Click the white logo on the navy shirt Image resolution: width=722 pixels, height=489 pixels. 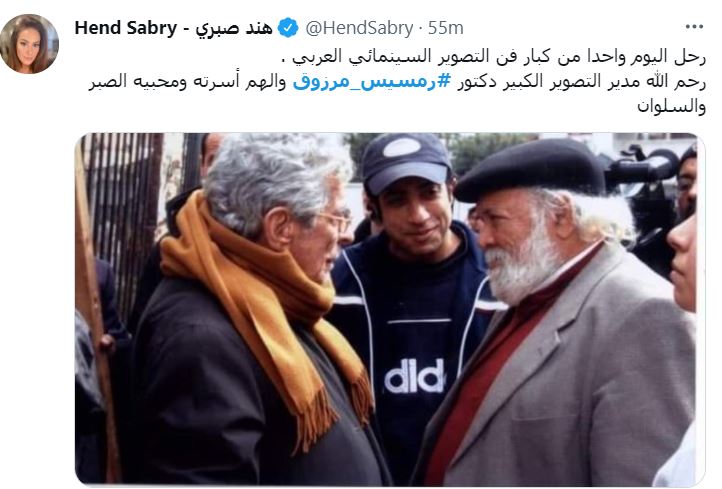point(414,375)
